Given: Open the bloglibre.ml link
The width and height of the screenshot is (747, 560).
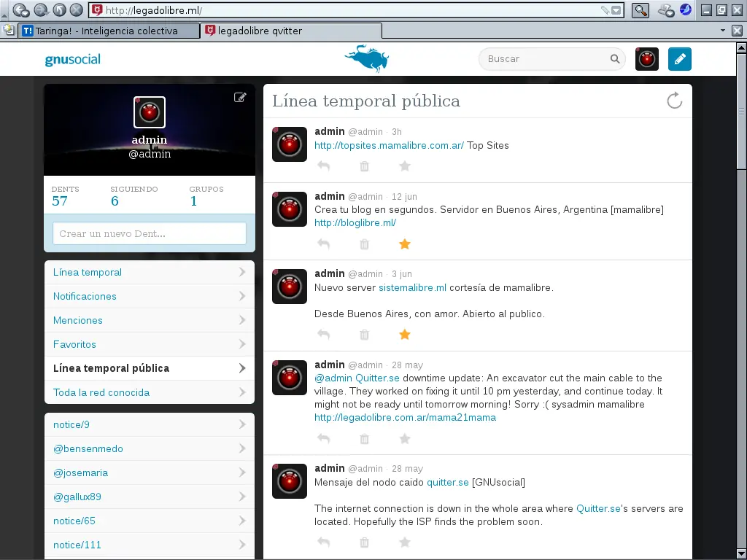Looking at the screenshot, I should click(355, 223).
